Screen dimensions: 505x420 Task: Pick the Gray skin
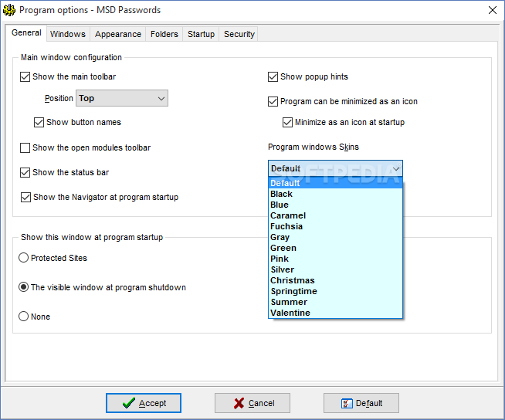coord(335,237)
